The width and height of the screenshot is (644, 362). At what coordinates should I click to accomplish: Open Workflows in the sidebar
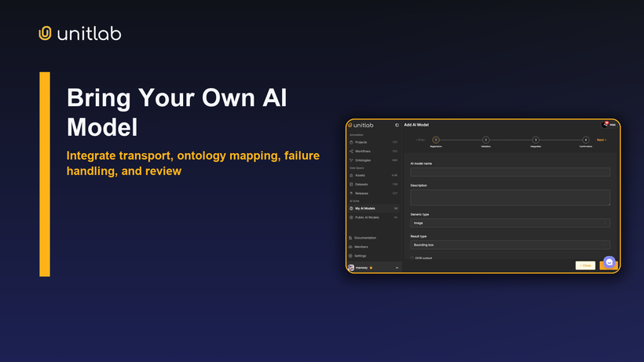373,152
